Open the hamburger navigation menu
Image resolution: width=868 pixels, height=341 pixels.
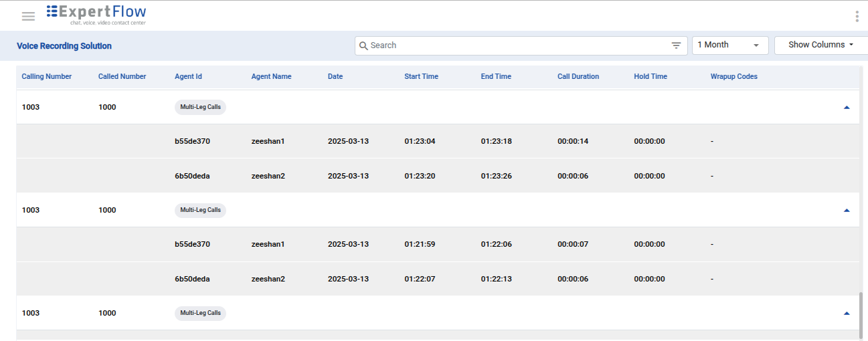28,16
